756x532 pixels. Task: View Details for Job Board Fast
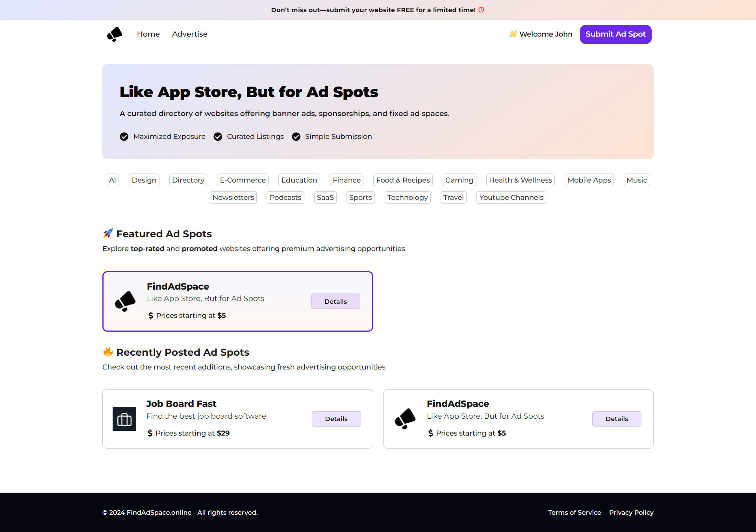tap(336, 419)
